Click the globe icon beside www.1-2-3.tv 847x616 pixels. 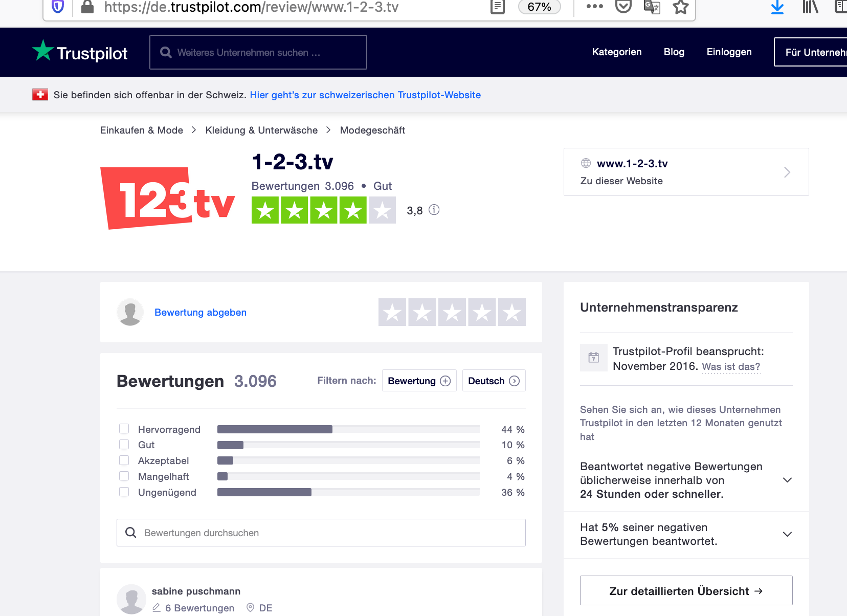coord(586,163)
